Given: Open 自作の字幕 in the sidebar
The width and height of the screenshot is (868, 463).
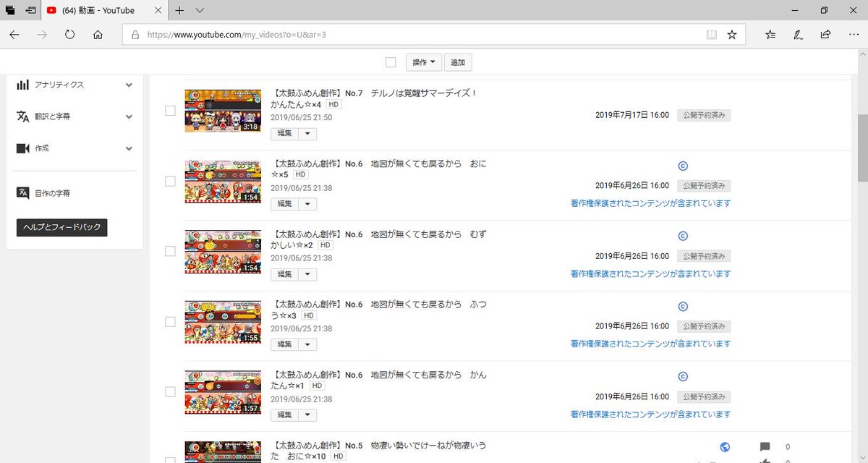Looking at the screenshot, I should click(x=52, y=193).
